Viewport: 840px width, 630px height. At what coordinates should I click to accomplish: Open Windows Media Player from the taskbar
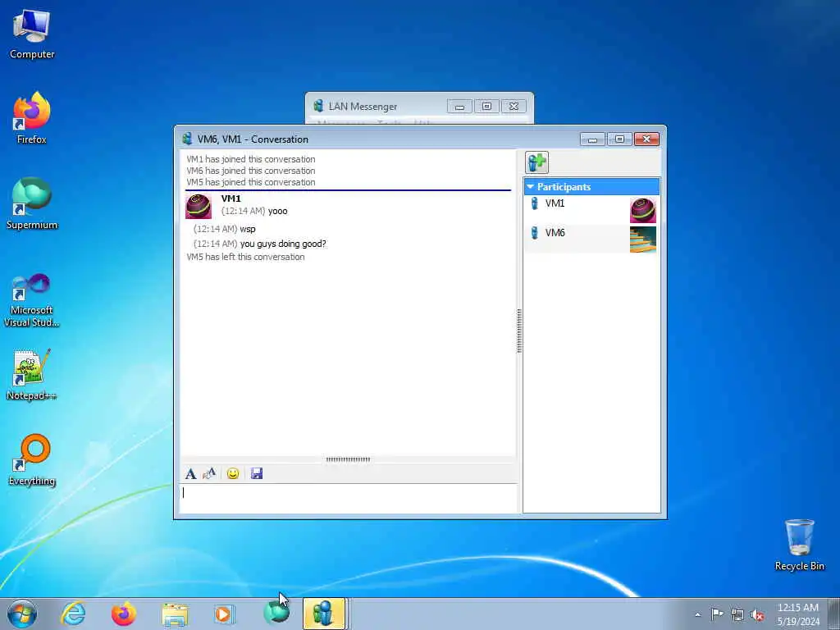(x=225, y=614)
